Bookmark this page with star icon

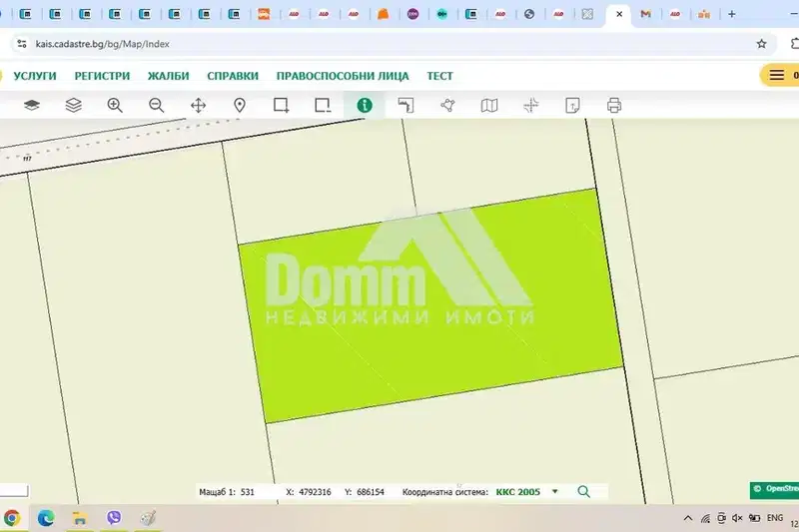pyautogui.click(x=761, y=44)
